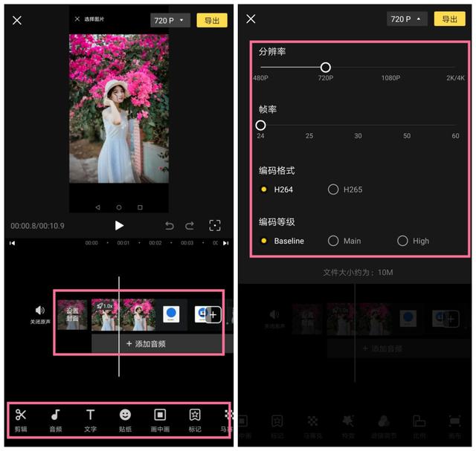Select Baseline encoding level
476x451 pixels.
[x=283, y=241]
